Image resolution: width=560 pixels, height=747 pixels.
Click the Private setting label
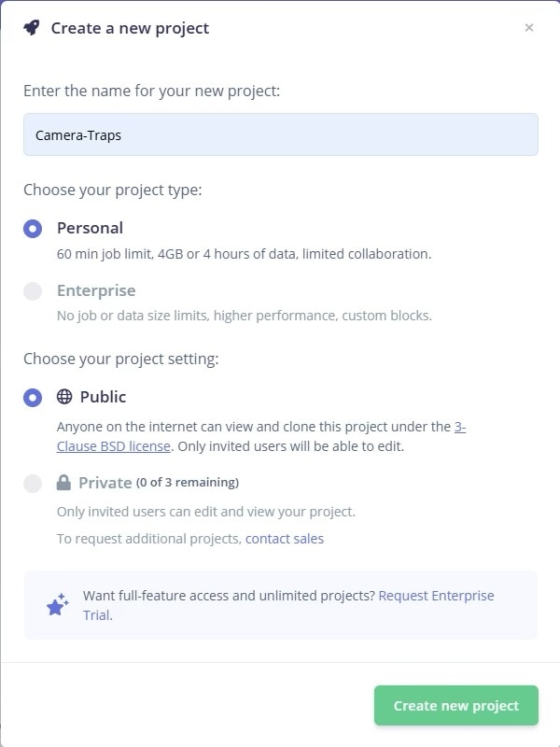[x=105, y=483]
